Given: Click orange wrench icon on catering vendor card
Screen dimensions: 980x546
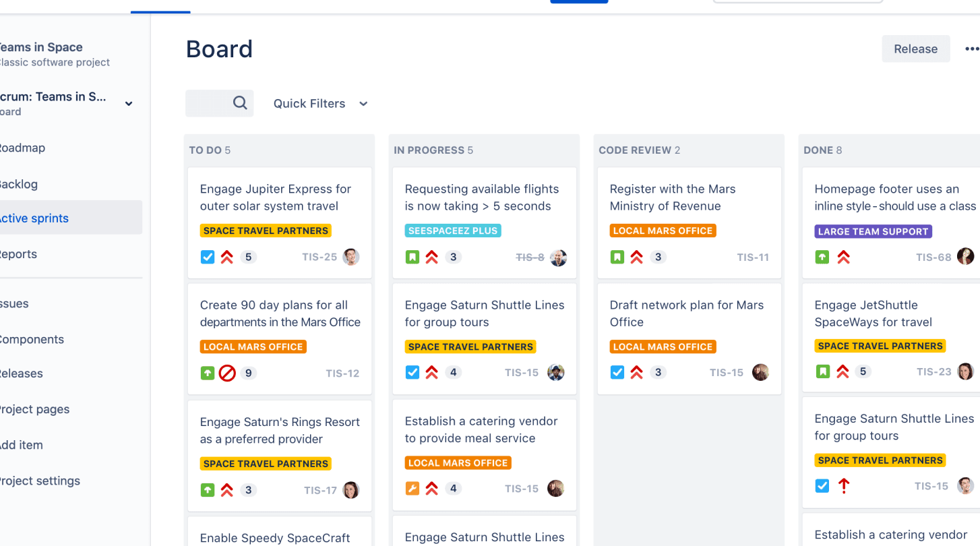Looking at the screenshot, I should coord(412,489).
